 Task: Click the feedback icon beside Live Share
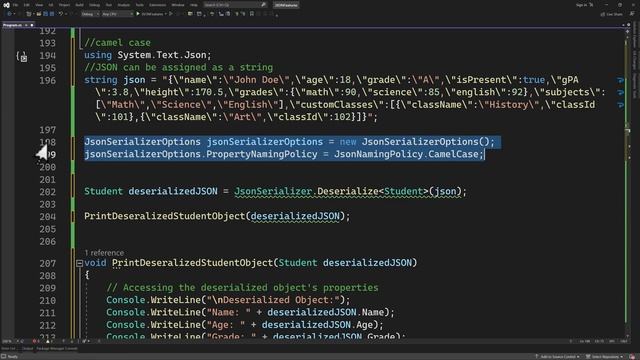click(x=632, y=14)
